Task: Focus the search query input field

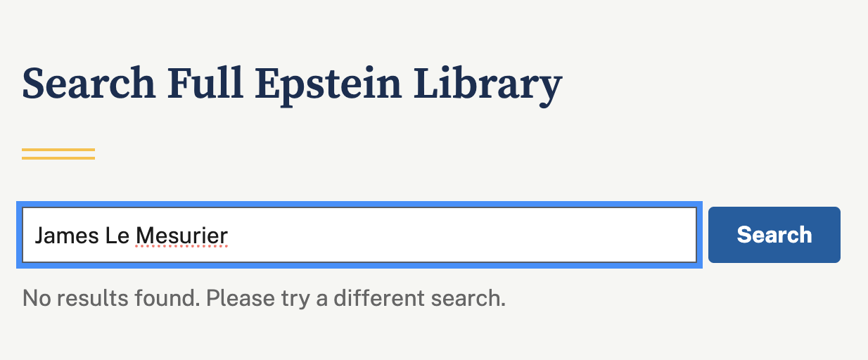Action: click(x=359, y=235)
